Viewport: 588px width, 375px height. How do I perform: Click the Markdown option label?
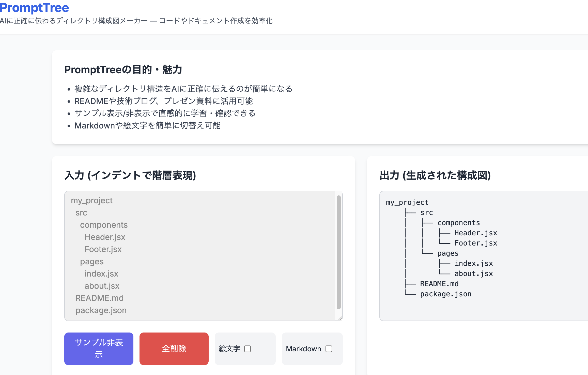(x=303, y=349)
